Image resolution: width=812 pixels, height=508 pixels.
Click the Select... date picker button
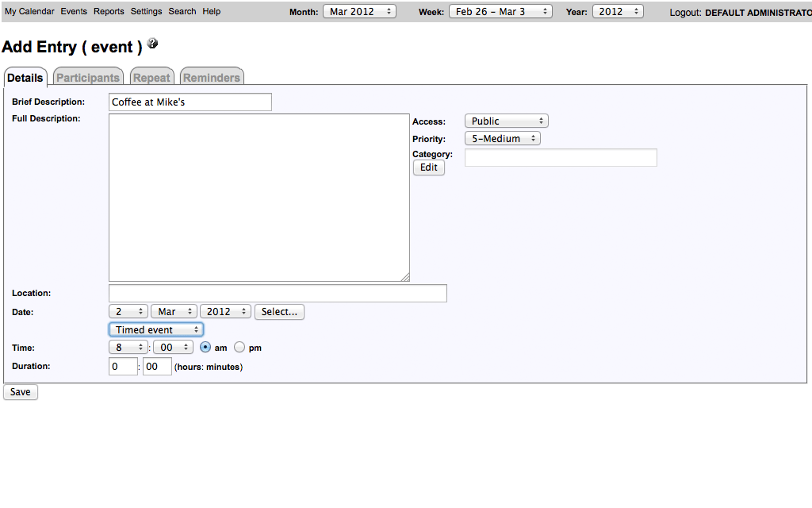point(279,312)
